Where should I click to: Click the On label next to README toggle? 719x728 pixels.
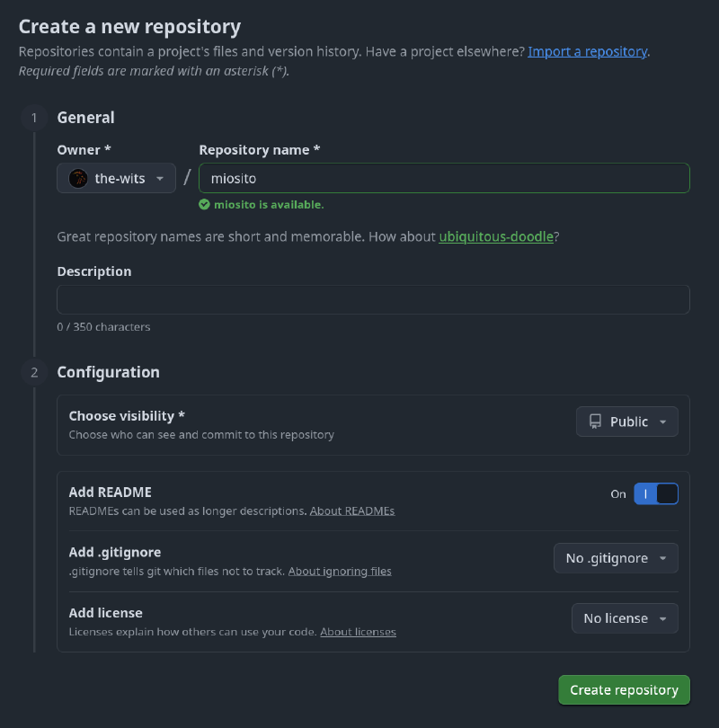(618, 494)
